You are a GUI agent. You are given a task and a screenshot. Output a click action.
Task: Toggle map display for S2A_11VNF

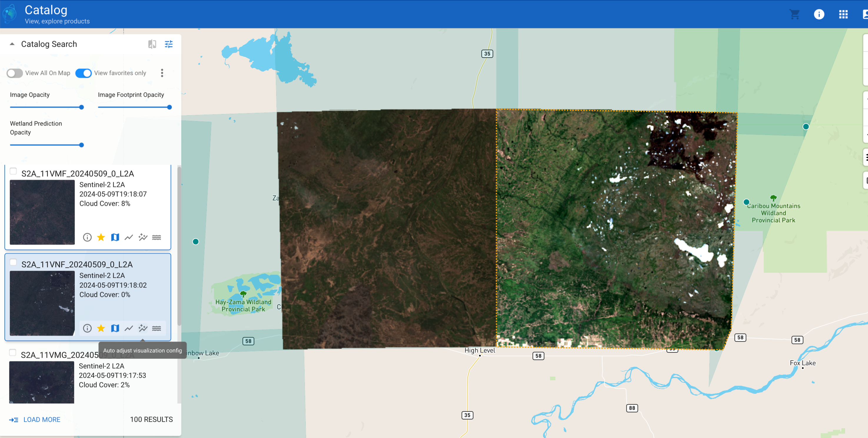(115, 328)
